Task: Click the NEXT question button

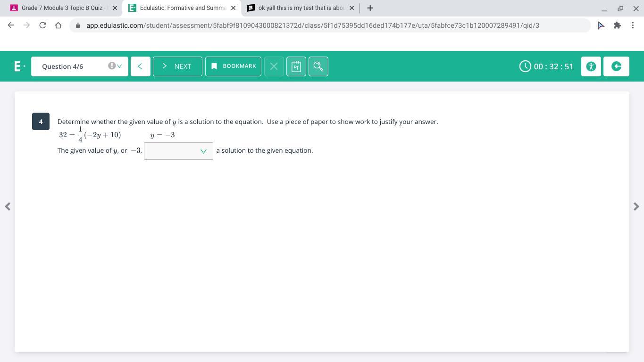Action: [x=177, y=66]
